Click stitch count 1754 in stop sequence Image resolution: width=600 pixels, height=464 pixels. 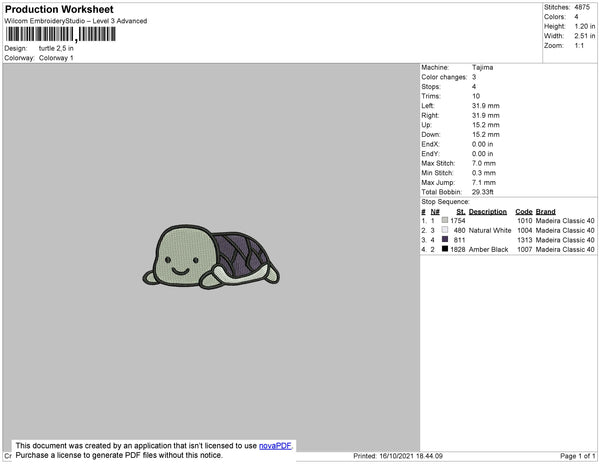click(x=458, y=221)
